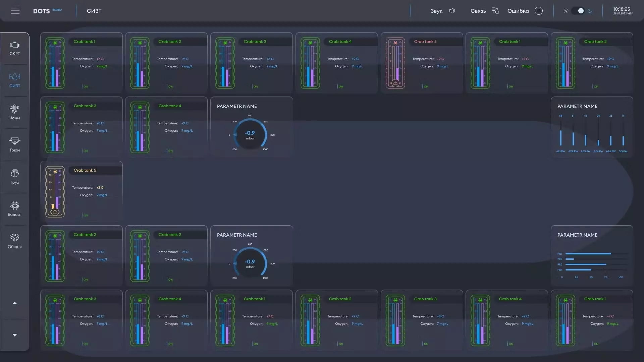The width and height of the screenshot is (644, 362).
Task: Click the first mbar gauge dial
Action: pyautogui.click(x=250, y=135)
